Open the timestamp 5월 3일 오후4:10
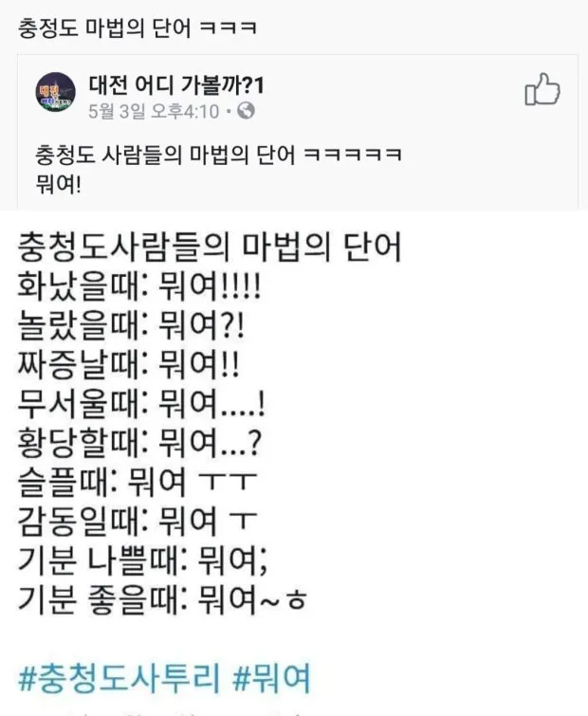 154,111
